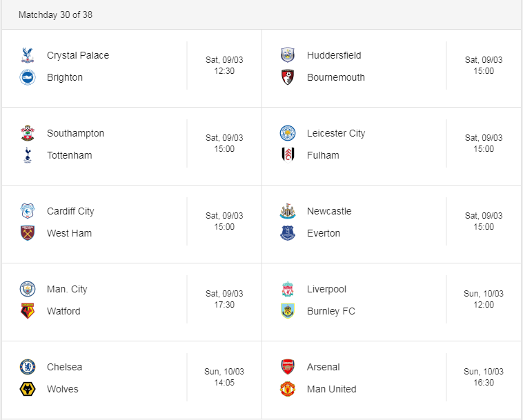Image resolution: width=523 pixels, height=420 pixels.
Task: Click the West Ham club crest
Action: 28,233
